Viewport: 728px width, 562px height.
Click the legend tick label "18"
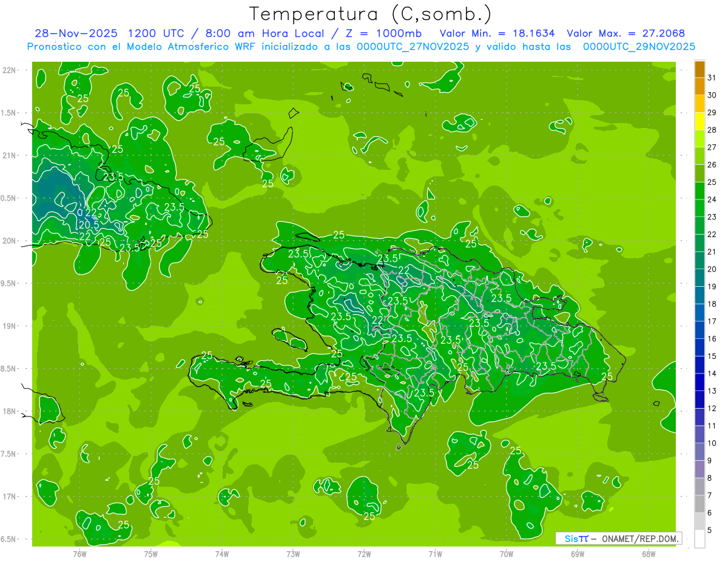[712, 304]
